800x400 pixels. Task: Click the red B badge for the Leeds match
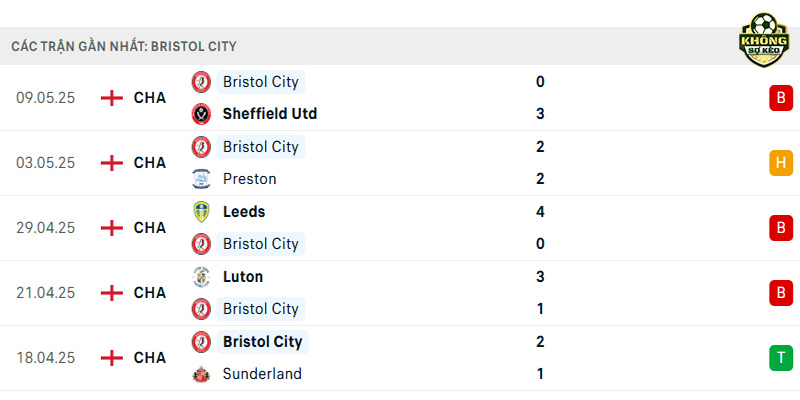pos(781,228)
